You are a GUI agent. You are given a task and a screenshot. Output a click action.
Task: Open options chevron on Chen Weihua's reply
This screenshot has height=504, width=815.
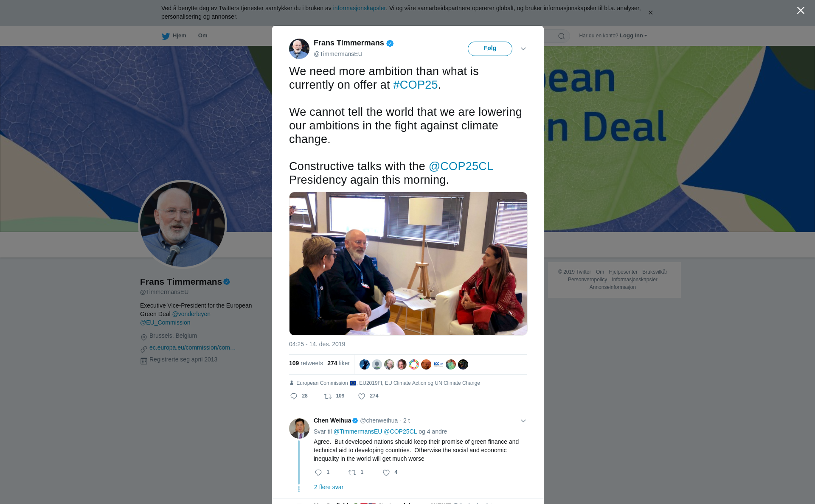click(523, 421)
